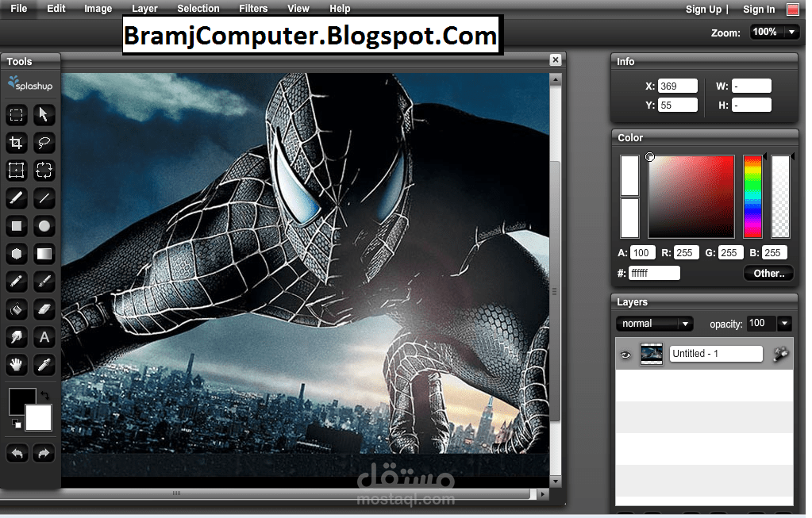Pick the Eyedropper color sampler tool
The width and height of the screenshot is (812, 518).
pos(44,366)
